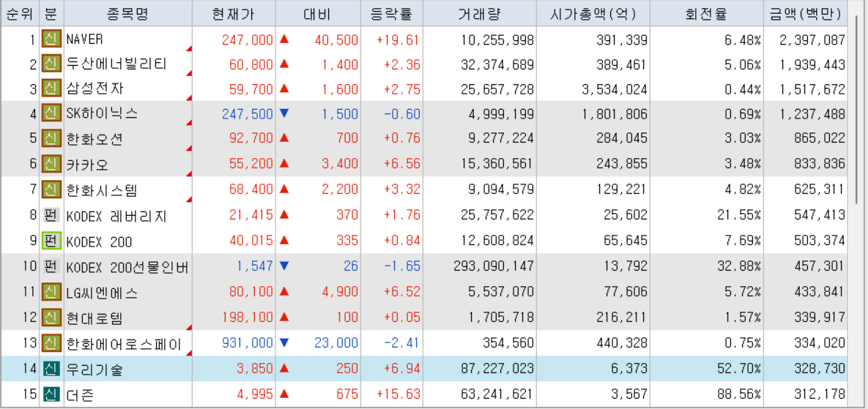Click the dark green 신 badge beside 더존
868x409 pixels.
click(x=51, y=394)
